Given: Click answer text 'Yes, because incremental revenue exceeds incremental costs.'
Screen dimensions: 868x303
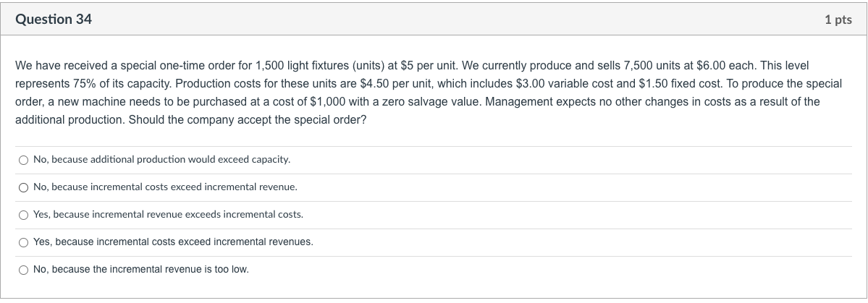Looking at the screenshot, I should point(168,215).
